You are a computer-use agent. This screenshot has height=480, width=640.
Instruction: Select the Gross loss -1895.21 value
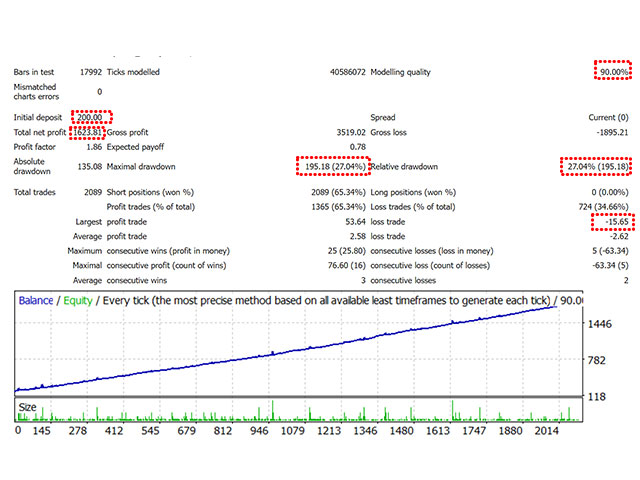(606, 132)
